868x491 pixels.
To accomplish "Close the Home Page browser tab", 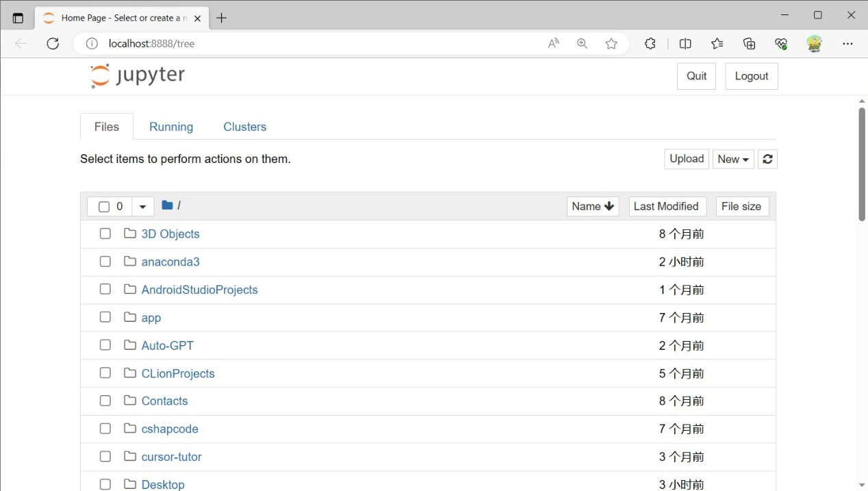I will tap(197, 18).
